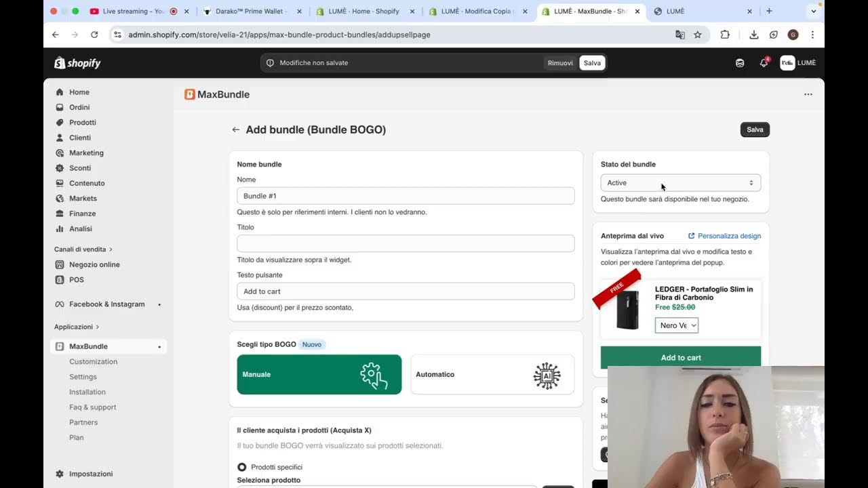The image size is (868, 488).
Task: Click the Testo pulsante field
Action: tap(406, 291)
